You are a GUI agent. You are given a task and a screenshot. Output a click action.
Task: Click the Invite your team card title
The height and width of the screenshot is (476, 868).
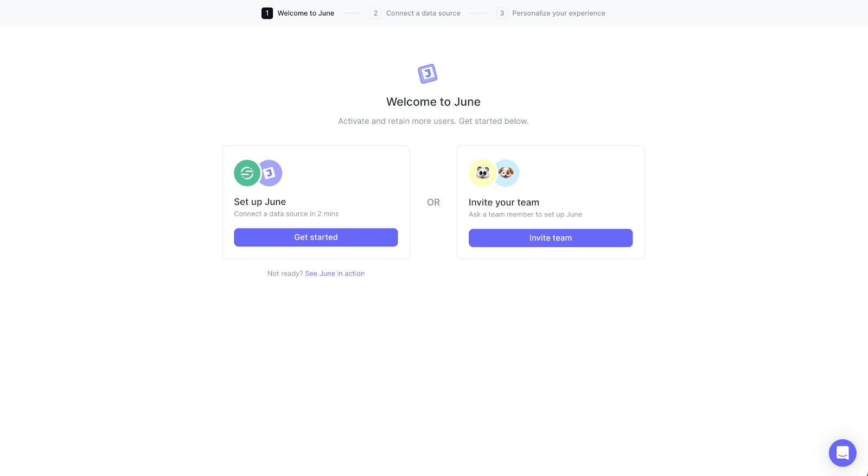point(504,202)
